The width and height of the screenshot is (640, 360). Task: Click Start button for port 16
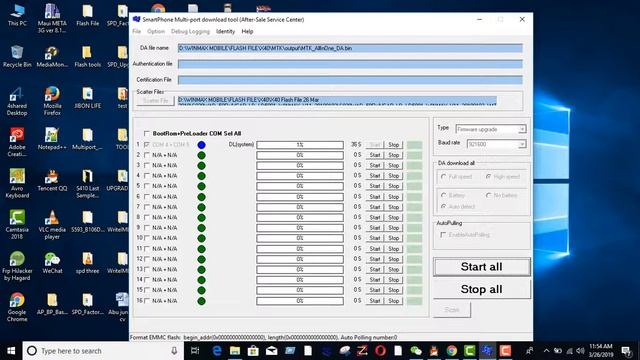(x=375, y=301)
